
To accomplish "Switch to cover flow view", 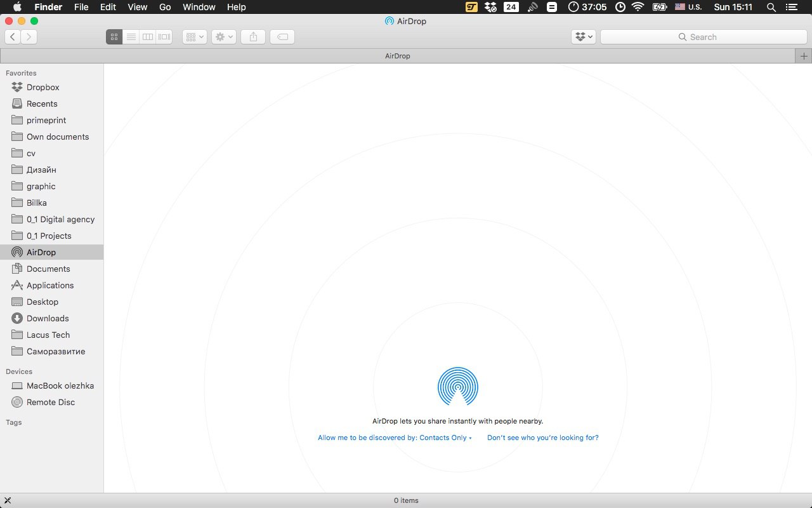I will tap(164, 37).
